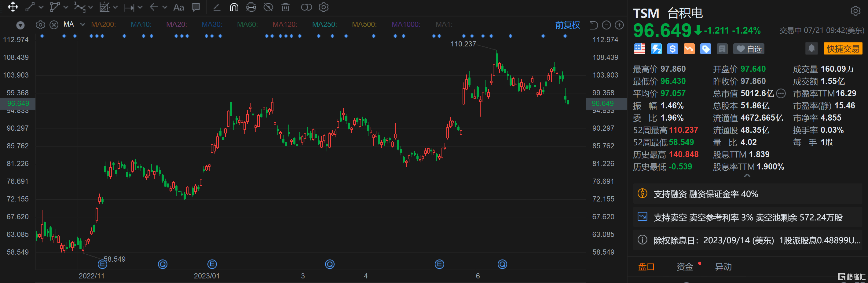Collapse the stock details with up chevron

coord(747,175)
